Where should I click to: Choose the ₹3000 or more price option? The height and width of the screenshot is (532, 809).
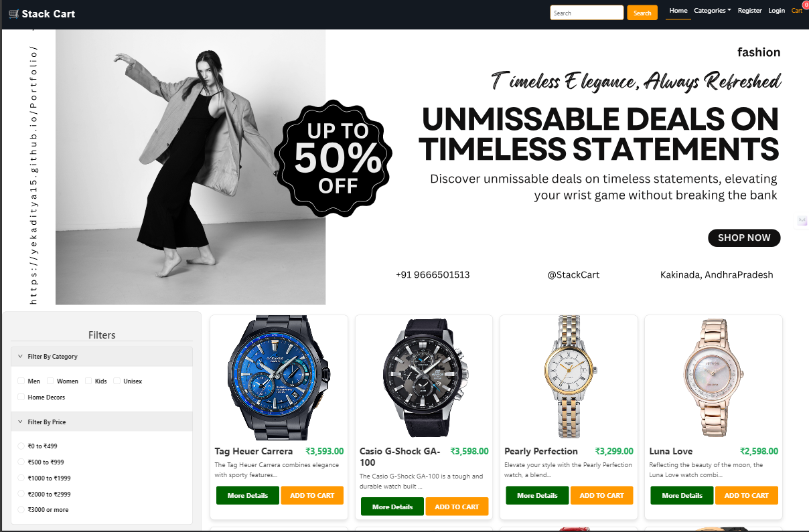click(x=21, y=510)
